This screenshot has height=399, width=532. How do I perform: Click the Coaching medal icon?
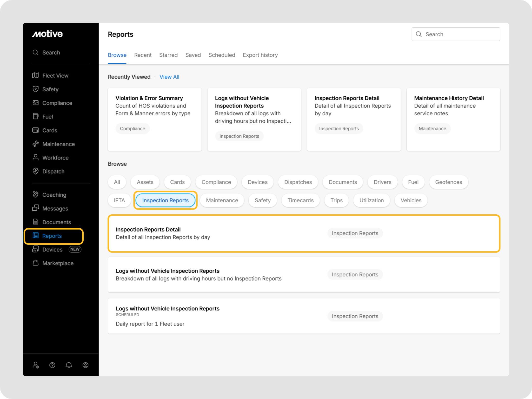point(36,195)
